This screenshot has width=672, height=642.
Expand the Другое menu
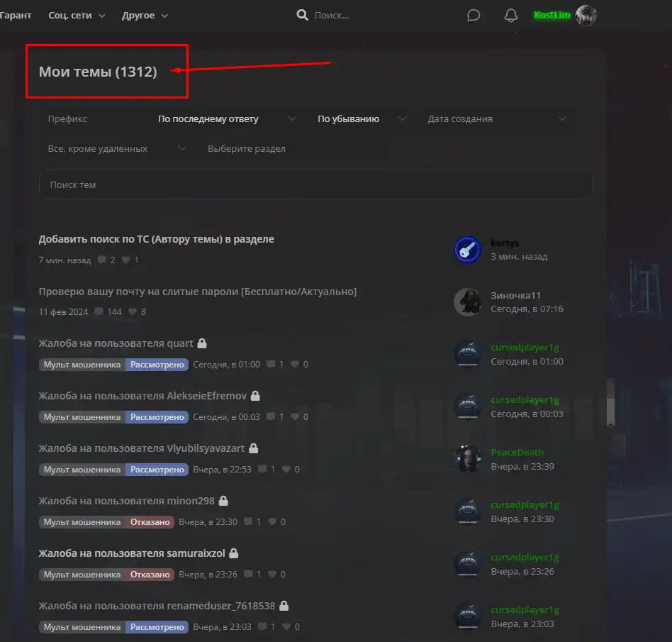[145, 16]
